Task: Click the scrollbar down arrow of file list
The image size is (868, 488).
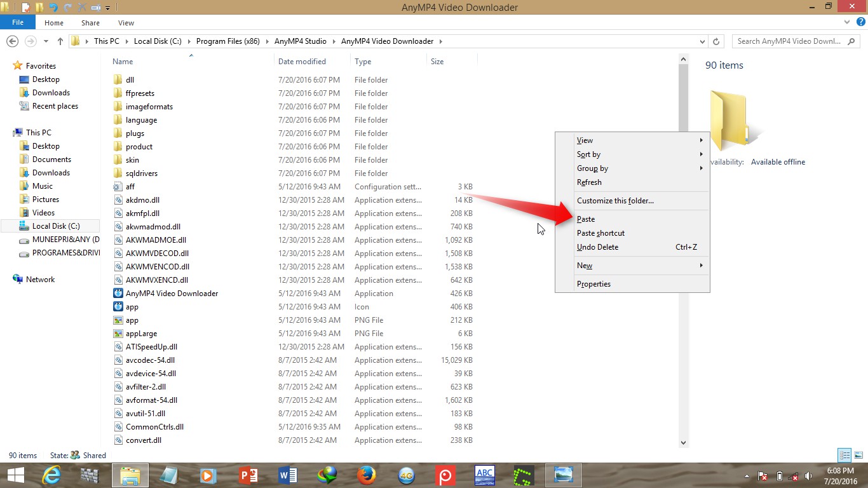Action: 684,443
